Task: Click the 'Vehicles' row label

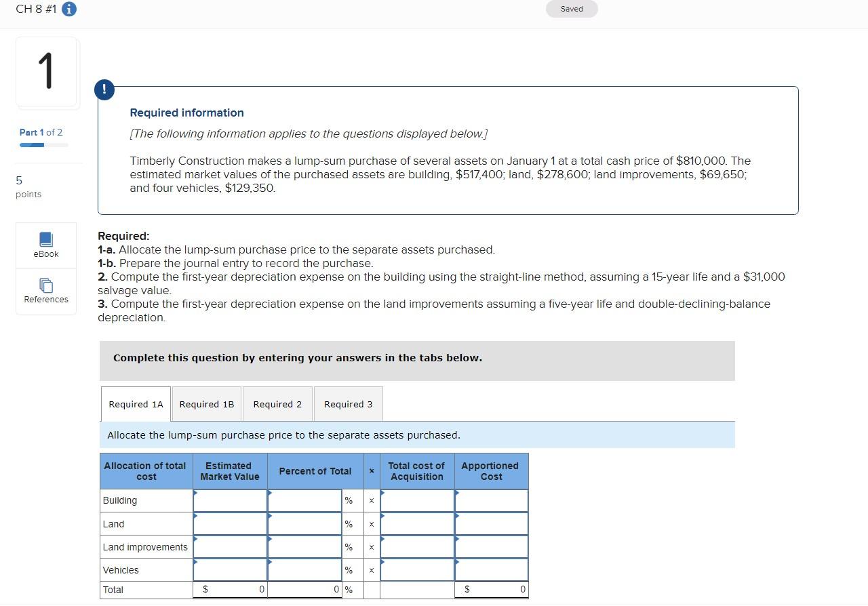Action: coord(121,570)
